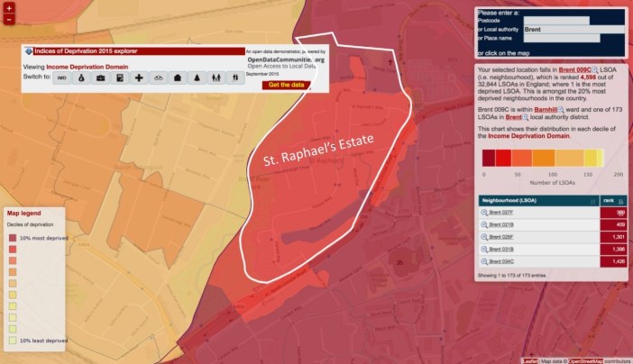Sort table by rank column

[610, 200]
